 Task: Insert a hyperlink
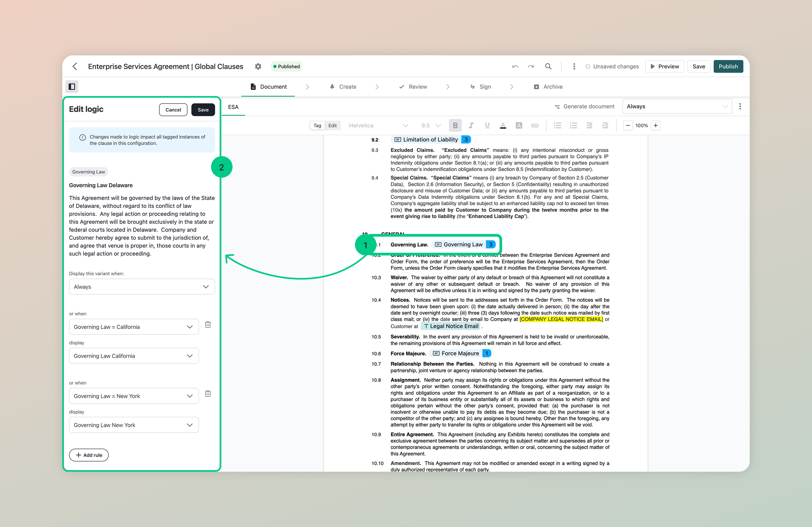[535, 125]
